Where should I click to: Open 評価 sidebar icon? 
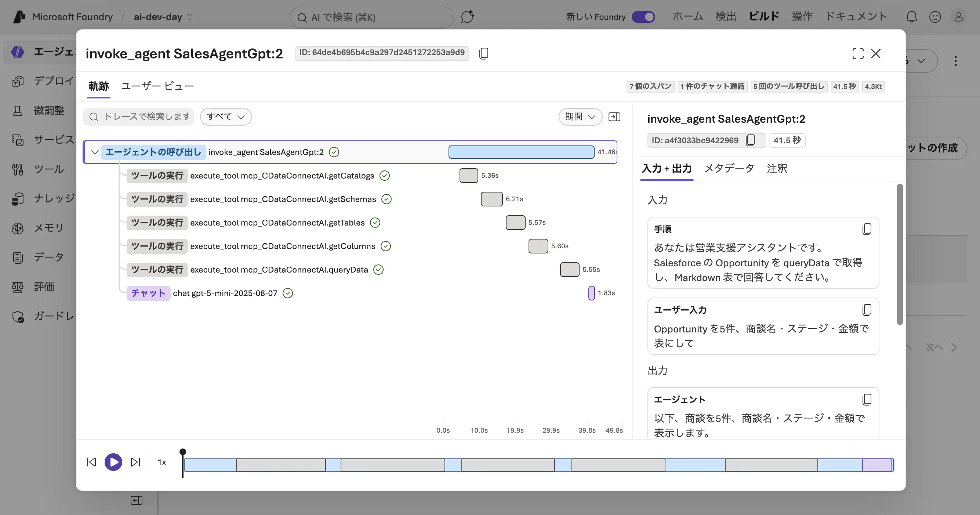tap(18, 287)
